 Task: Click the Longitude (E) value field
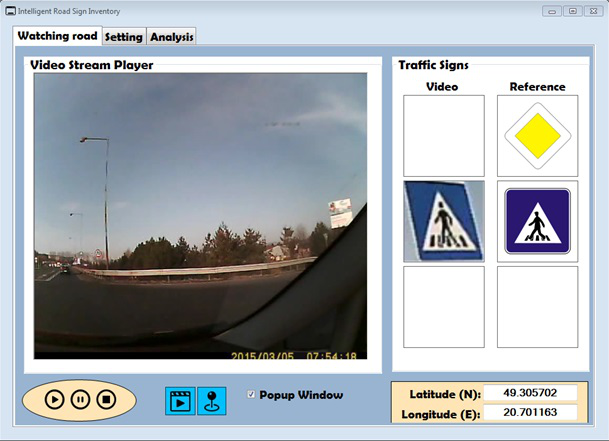[530, 412]
